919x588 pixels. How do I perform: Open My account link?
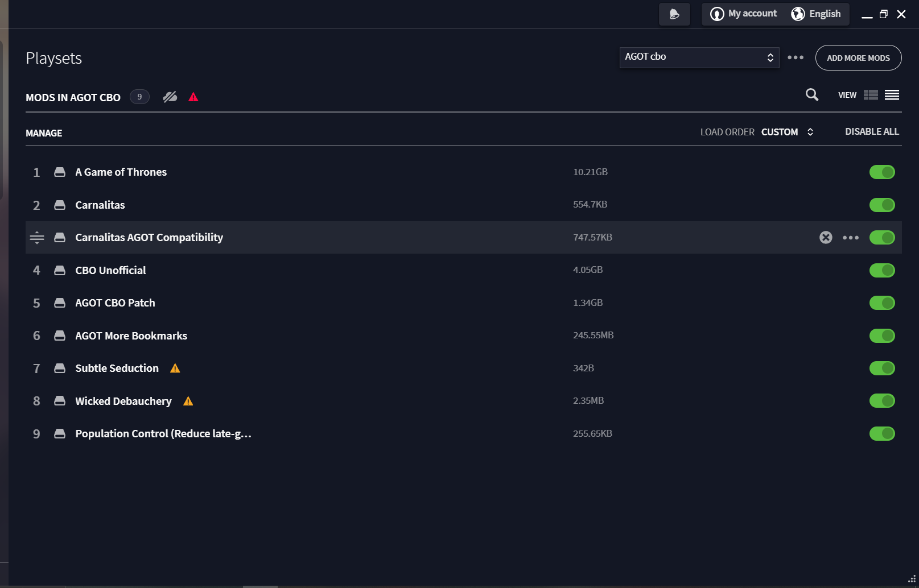click(752, 14)
